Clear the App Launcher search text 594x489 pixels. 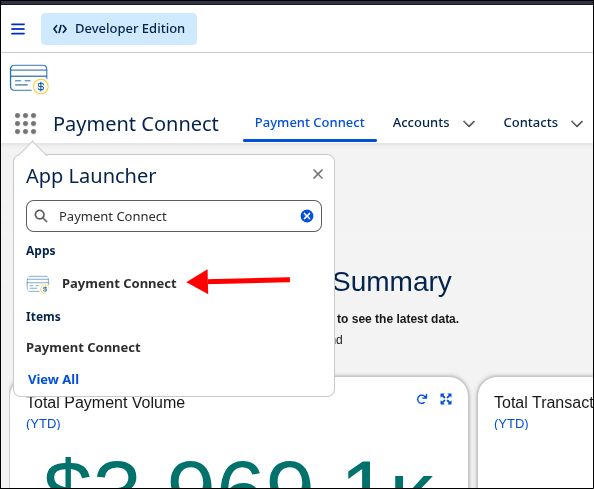307,216
